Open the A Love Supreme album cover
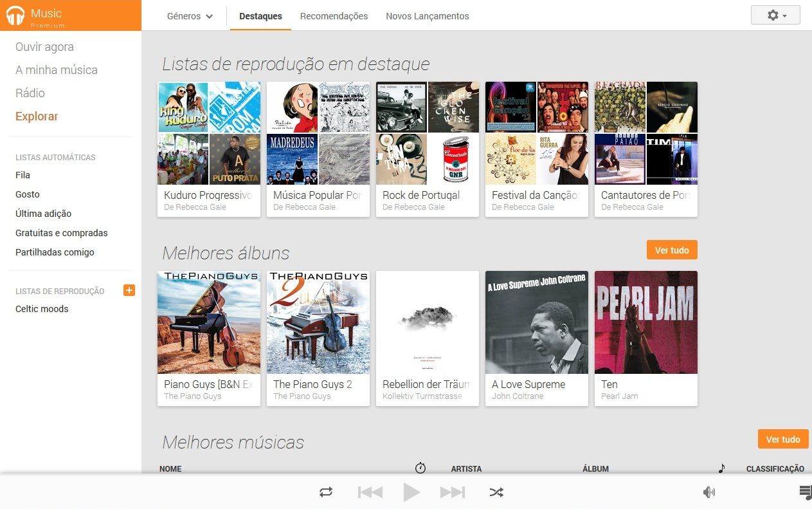 [537, 322]
